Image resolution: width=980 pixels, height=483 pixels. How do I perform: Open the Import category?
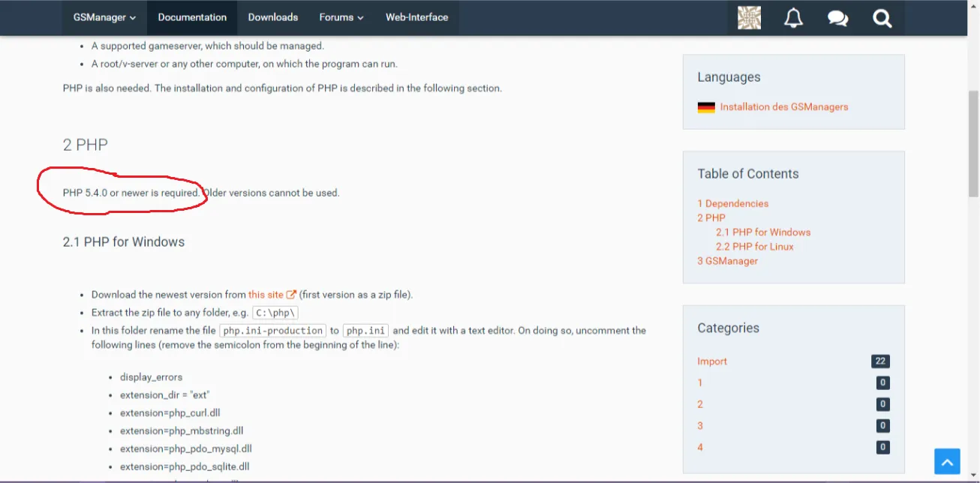click(712, 361)
